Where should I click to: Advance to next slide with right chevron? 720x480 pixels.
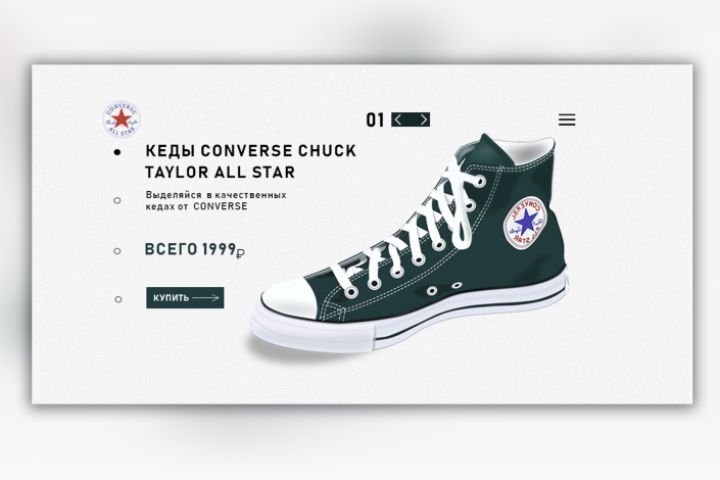(424, 120)
